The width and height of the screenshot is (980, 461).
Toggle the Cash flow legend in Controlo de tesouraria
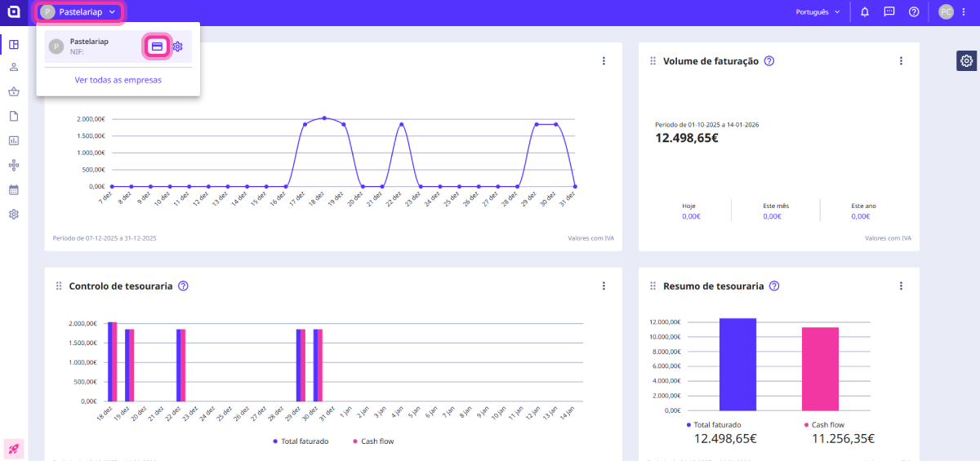[x=372, y=441]
